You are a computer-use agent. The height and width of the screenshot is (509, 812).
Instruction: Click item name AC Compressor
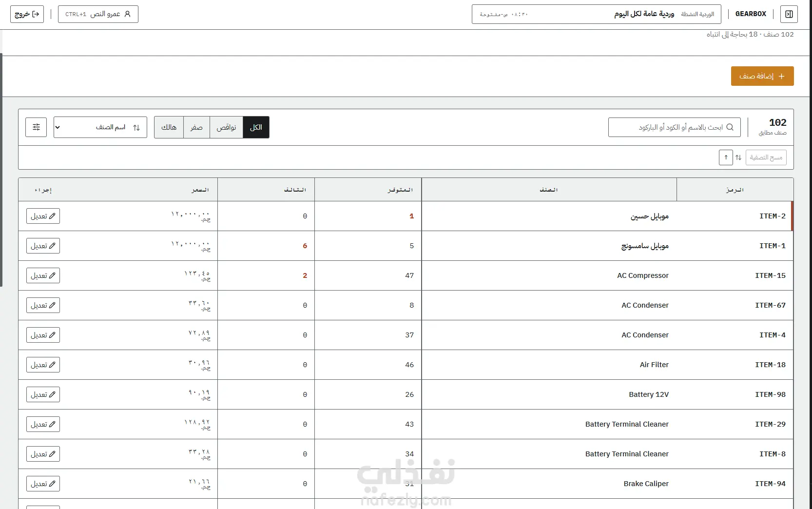[x=643, y=275]
